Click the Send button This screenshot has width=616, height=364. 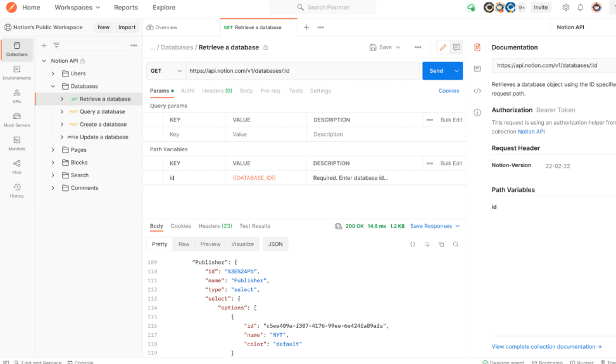pyautogui.click(x=436, y=71)
